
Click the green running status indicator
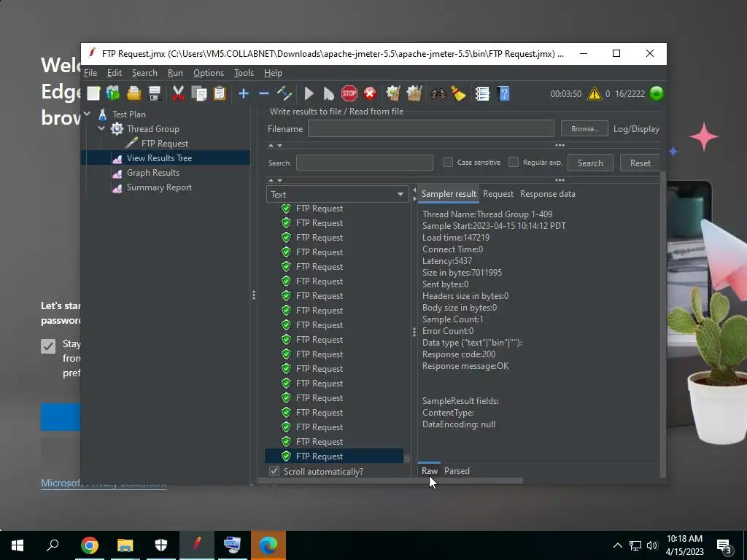coord(657,93)
